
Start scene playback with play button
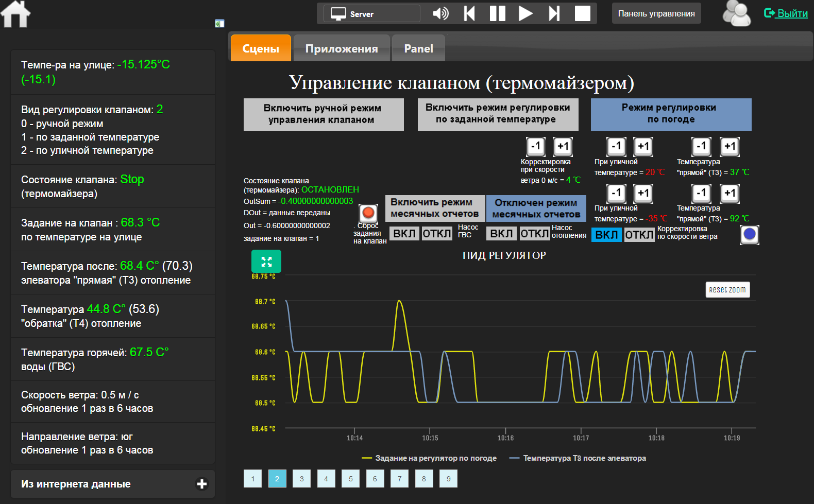525,13
